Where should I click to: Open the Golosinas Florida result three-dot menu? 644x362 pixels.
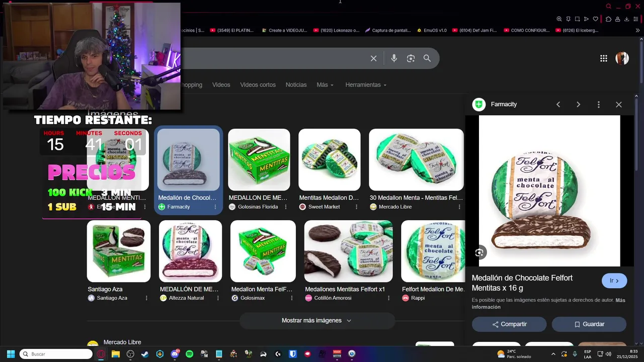click(286, 207)
